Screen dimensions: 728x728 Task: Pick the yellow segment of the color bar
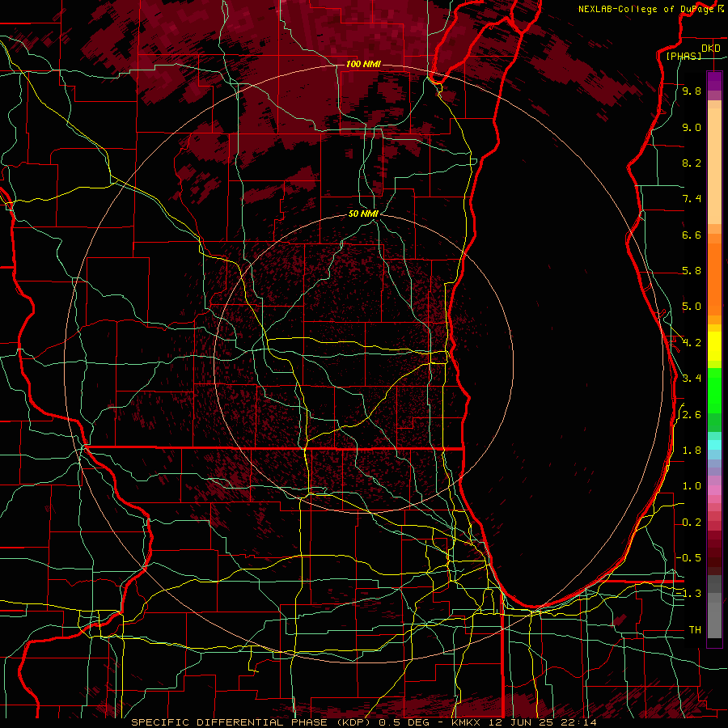[714, 346]
